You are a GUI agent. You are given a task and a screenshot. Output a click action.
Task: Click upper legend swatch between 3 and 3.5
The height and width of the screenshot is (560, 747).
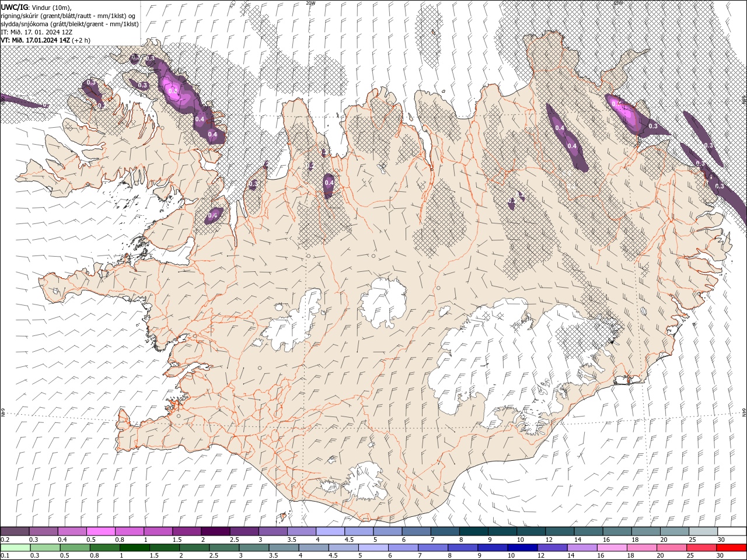[x=273, y=531]
